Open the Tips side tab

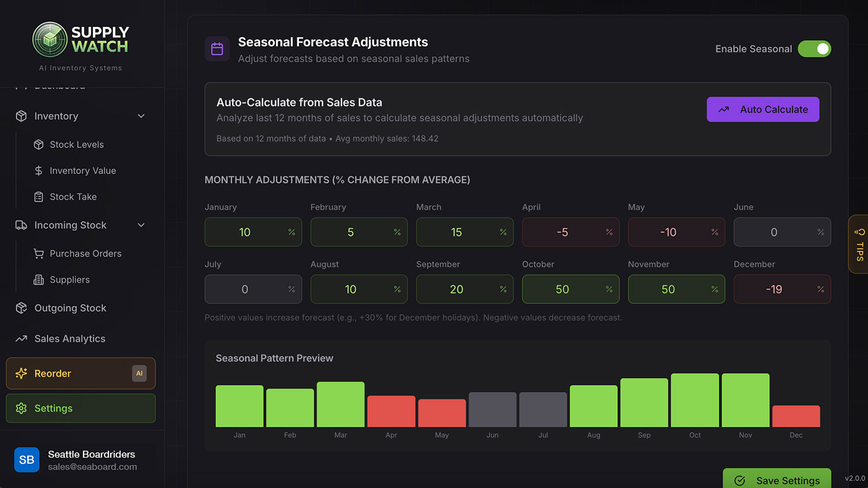[x=859, y=245]
